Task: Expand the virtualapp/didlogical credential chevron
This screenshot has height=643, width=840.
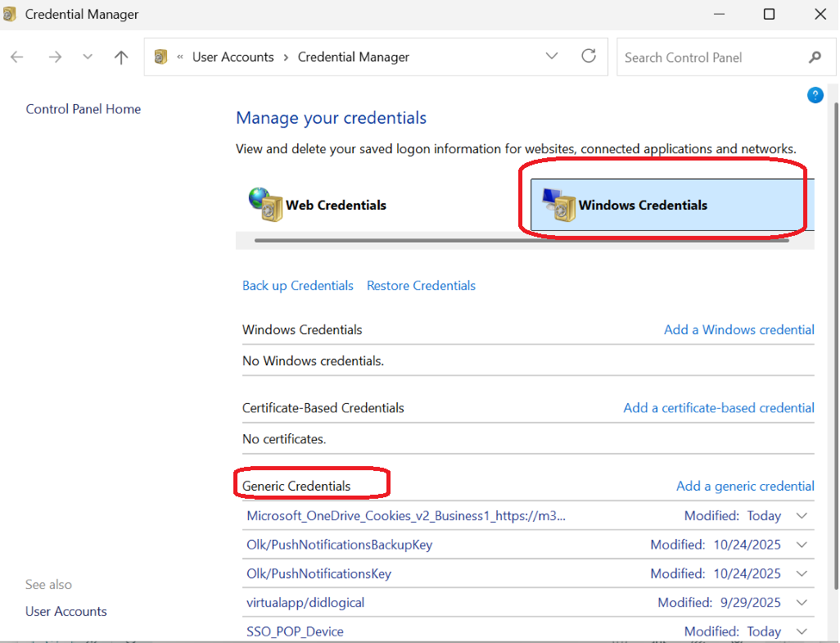Action: pos(802,602)
